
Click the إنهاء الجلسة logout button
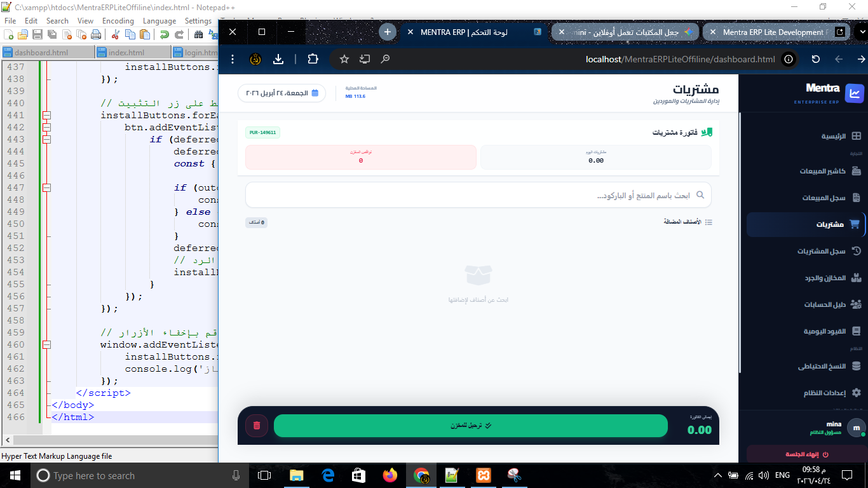(x=806, y=454)
